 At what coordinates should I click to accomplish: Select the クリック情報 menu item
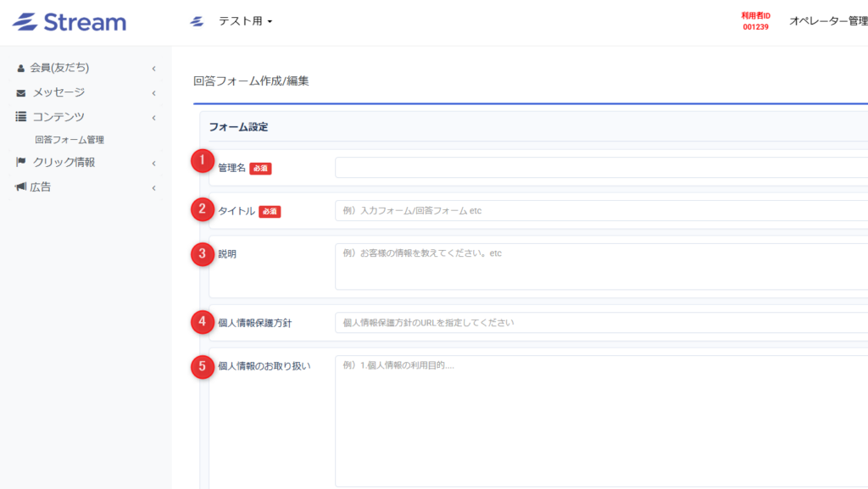coord(64,162)
